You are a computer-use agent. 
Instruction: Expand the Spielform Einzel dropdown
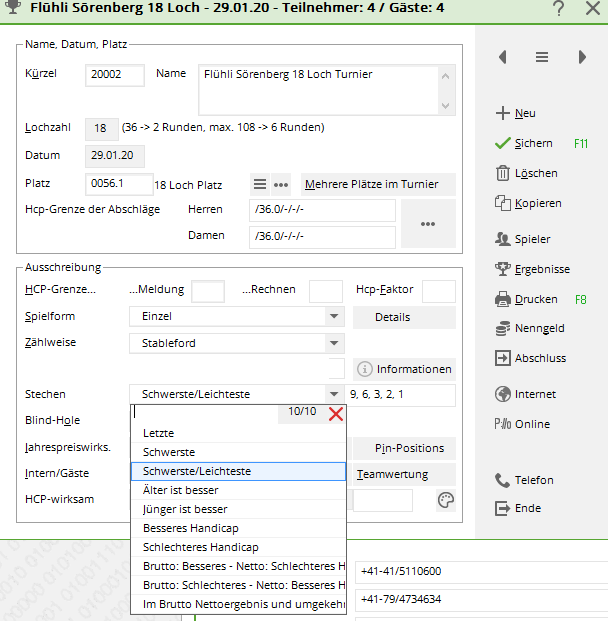[334, 317]
